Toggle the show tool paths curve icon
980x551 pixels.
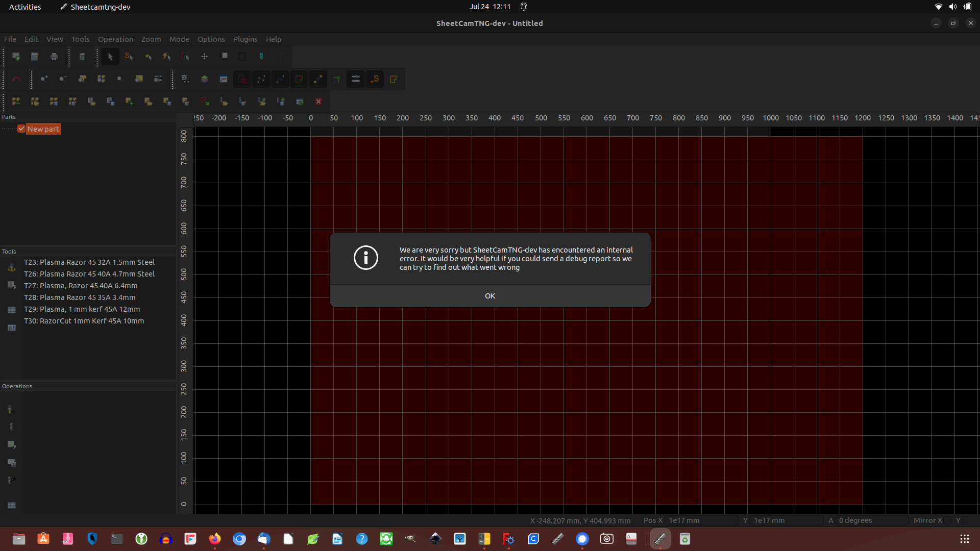280,79
